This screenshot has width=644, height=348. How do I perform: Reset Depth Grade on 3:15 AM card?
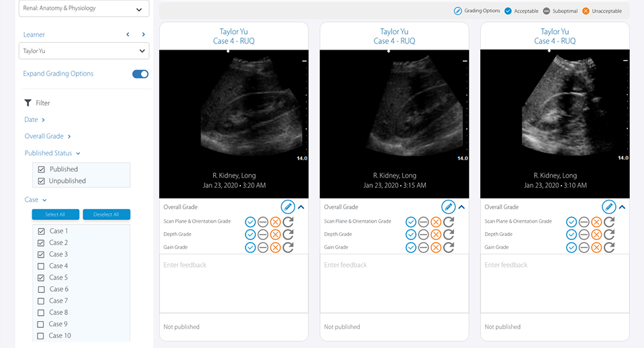(x=449, y=235)
